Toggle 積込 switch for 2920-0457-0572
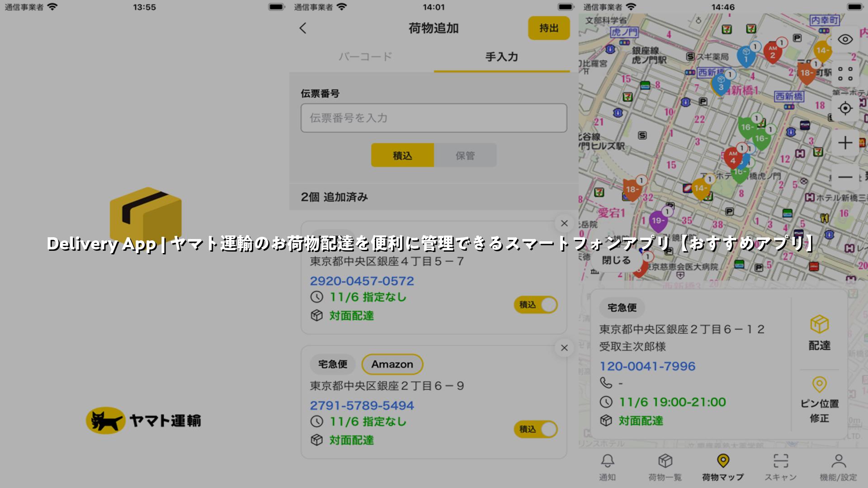This screenshot has width=868, height=488. [536, 305]
